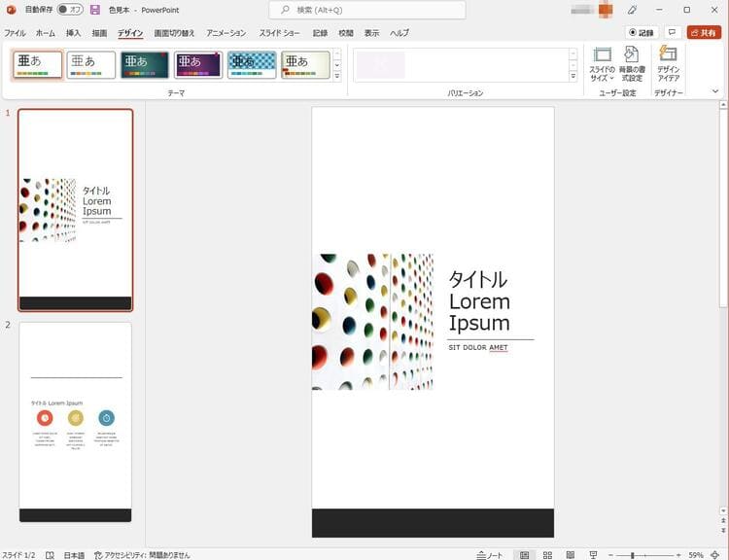The width and height of the screenshot is (729, 560).
Task: Expand the variations gallery more button
Action: click(x=573, y=76)
